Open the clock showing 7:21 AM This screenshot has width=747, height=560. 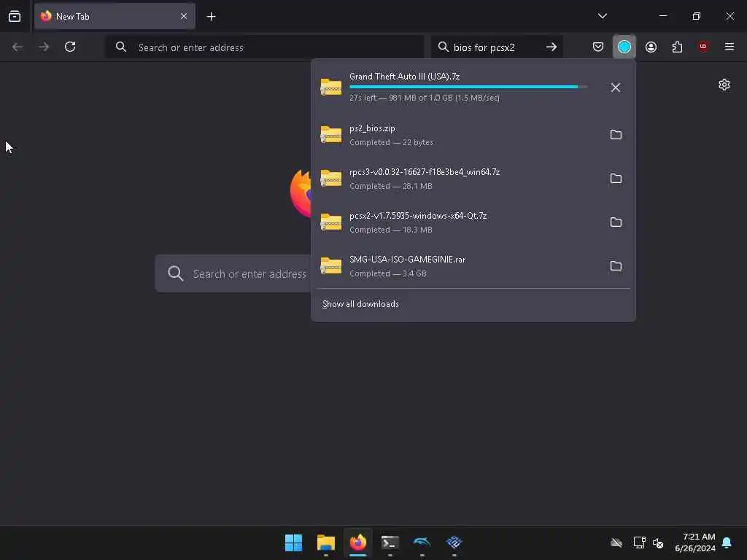pyautogui.click(x=694, y=542)
